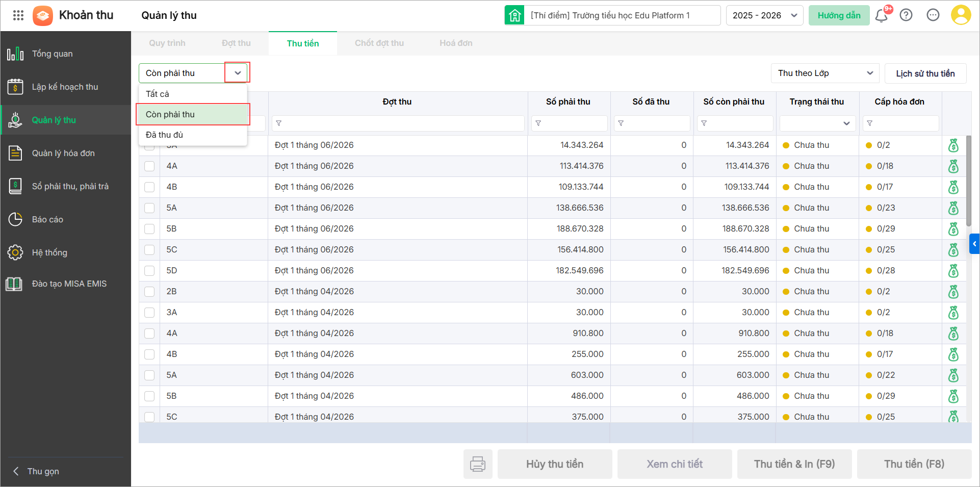This screenshot has width=980, height=487.
Task: Click the green Hướng dẫn button
Action: click(x=839, y=15)
